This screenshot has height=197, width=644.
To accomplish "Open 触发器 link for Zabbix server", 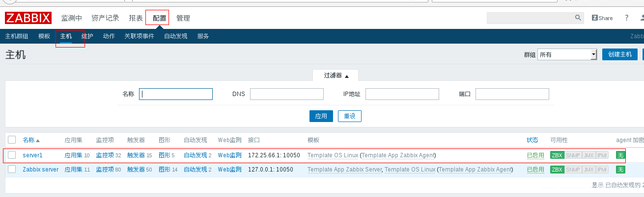I will 136,170.
